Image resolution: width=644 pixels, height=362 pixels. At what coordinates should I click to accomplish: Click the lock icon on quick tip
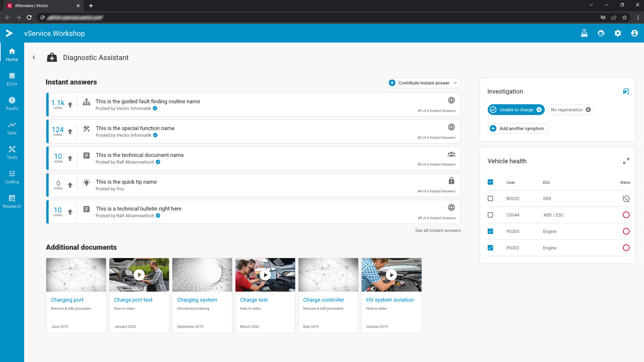[451, 181]
